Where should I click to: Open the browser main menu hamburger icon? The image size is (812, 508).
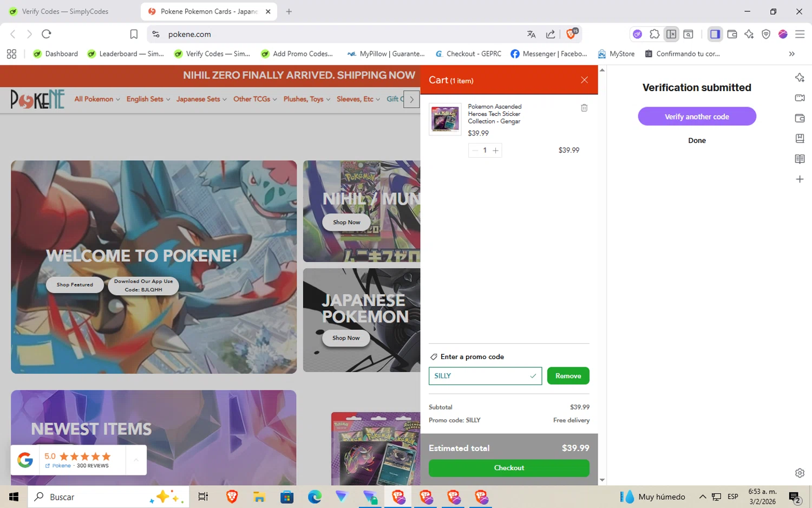coord(800,34)
